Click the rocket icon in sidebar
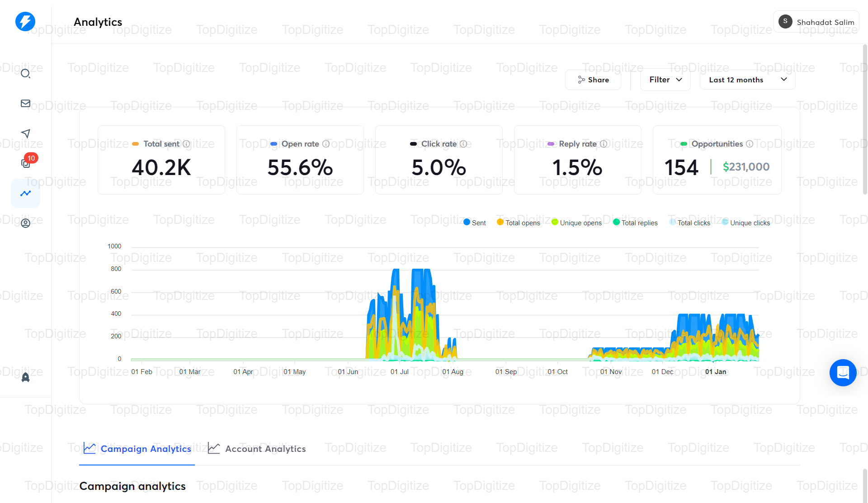 point(26,377)
